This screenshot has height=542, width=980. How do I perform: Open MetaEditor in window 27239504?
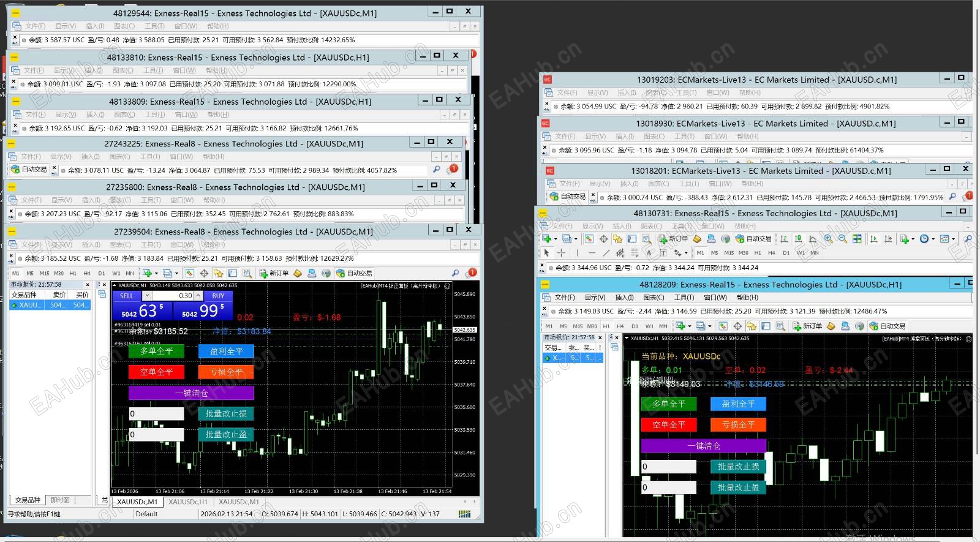tap(298, 273)
